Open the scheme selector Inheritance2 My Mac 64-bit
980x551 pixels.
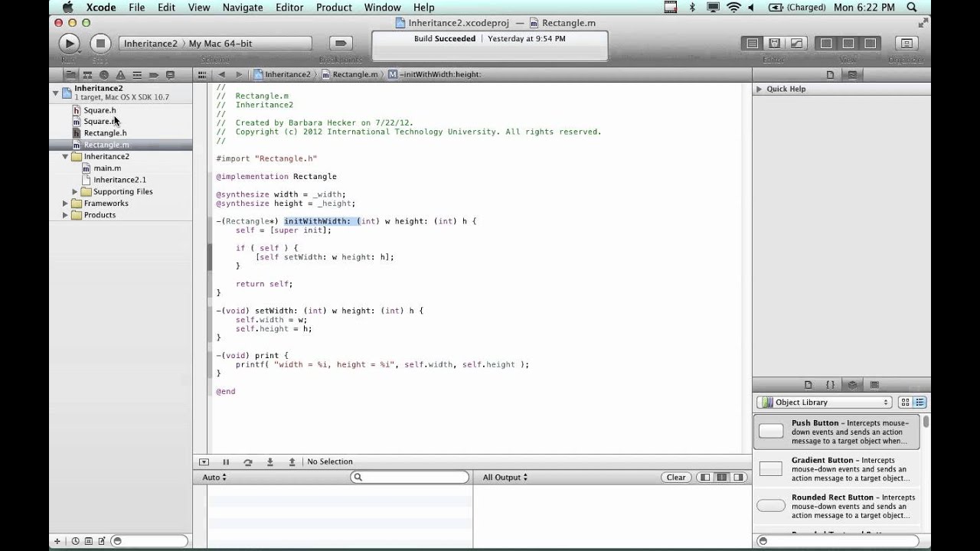(215, 44)
